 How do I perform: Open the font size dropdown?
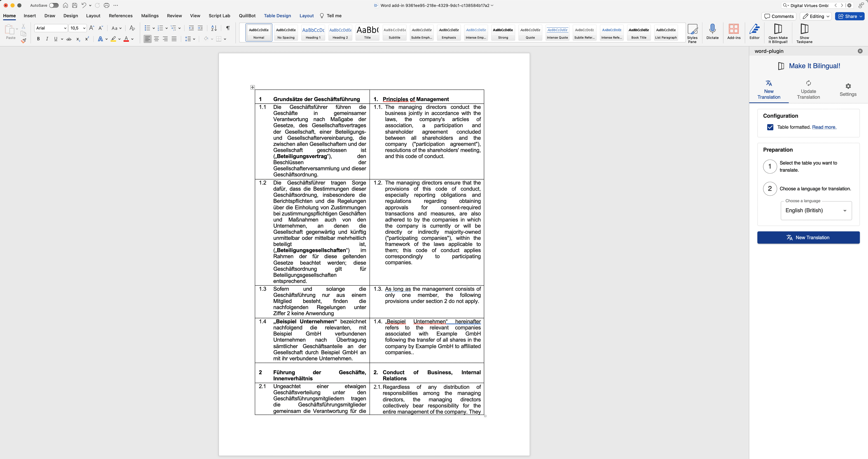(85, 28)
